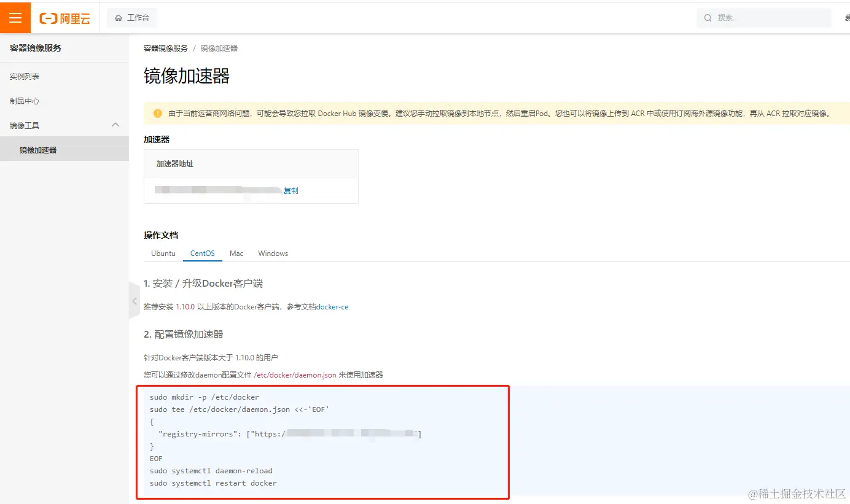This screenshot has width=850, height=504.
Task: Click the '"registry-mirrors"' line in the code
Action: tap(290, 434)
